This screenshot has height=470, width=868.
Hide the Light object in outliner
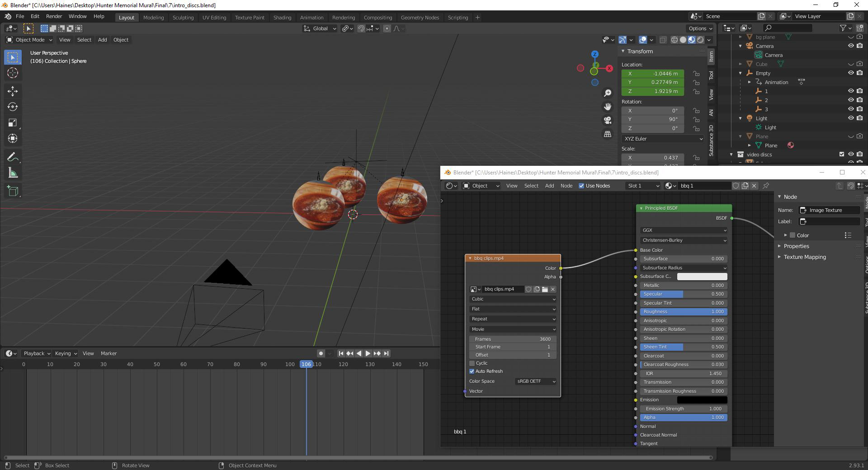[851, 118]
